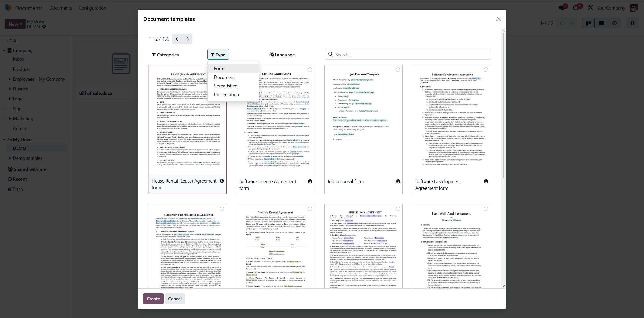The width and height of the screenshot is (644, 318).
Task: Select the Job Proposal Template radio button
Action: (398, 70)
